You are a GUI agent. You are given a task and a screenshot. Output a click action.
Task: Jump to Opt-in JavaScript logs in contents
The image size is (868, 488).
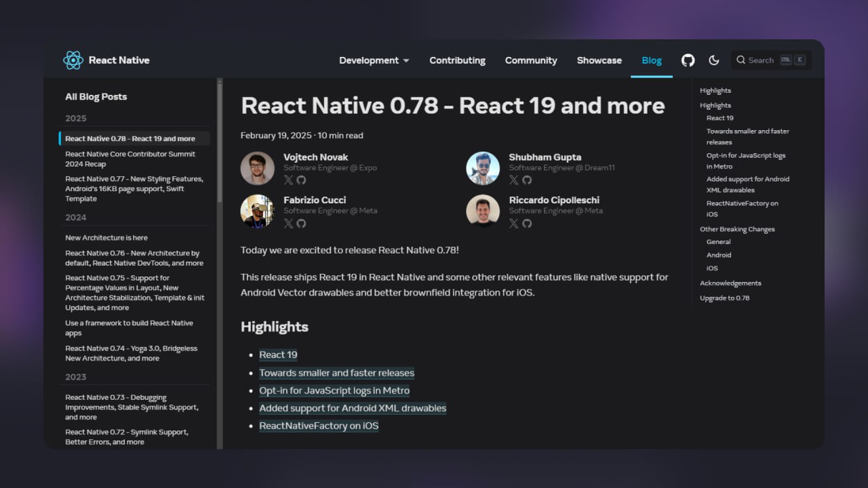746,161
